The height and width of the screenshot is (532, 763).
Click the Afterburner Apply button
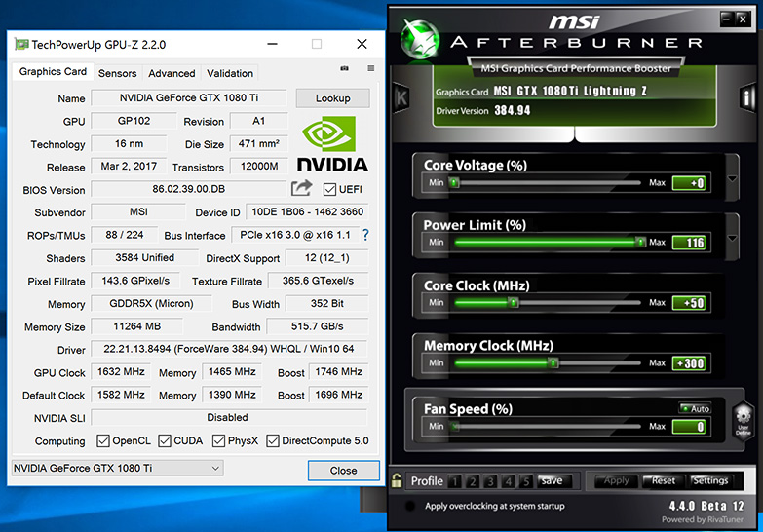tap(617, 481)
